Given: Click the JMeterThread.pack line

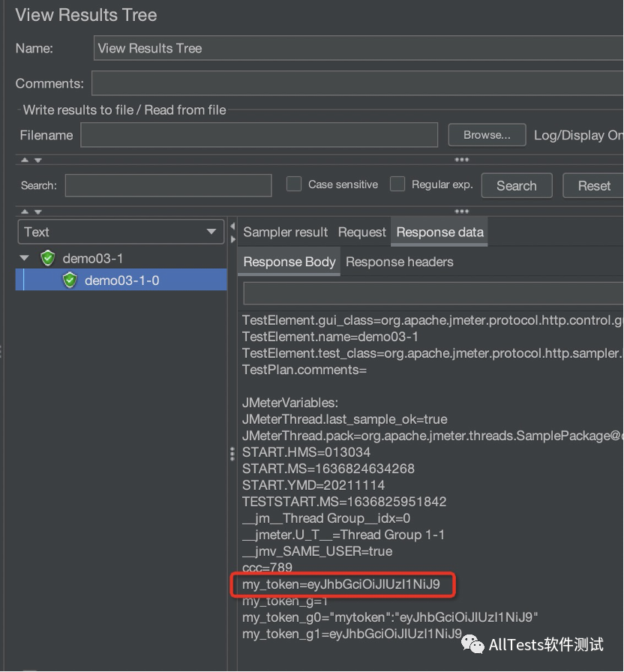Looking at the screenshot, I should pyautogui.click(x=433, y=436).
